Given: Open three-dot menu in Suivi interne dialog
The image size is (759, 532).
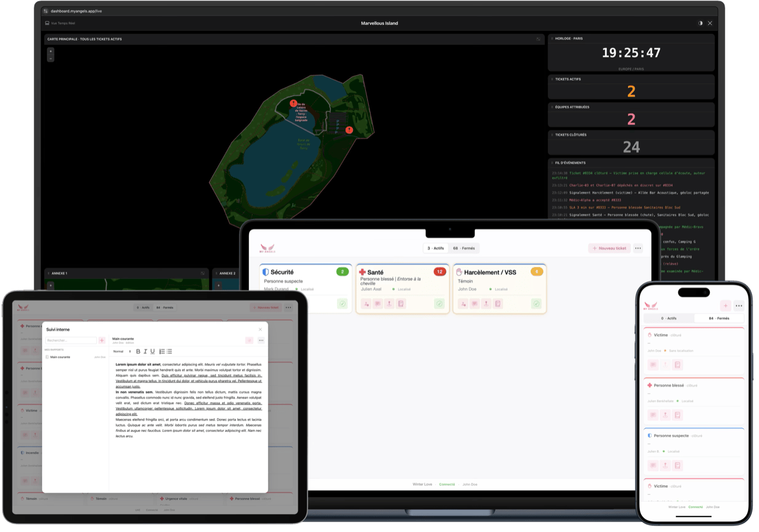Looking at the screenshot, I should coord(261,341).
